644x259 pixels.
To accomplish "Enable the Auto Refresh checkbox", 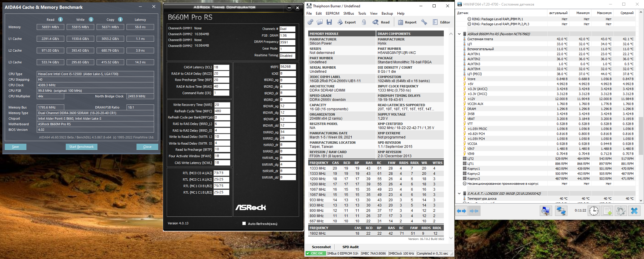I will pos(244,224).
